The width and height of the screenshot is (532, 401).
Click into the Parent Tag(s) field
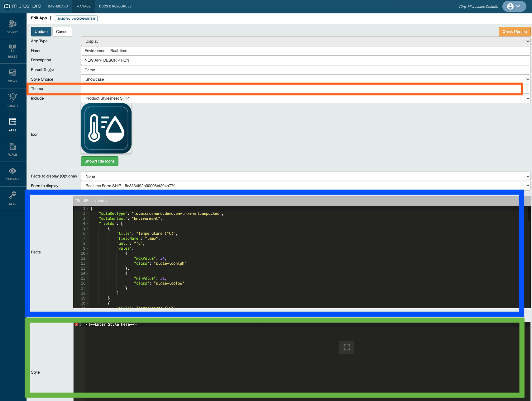306,70
